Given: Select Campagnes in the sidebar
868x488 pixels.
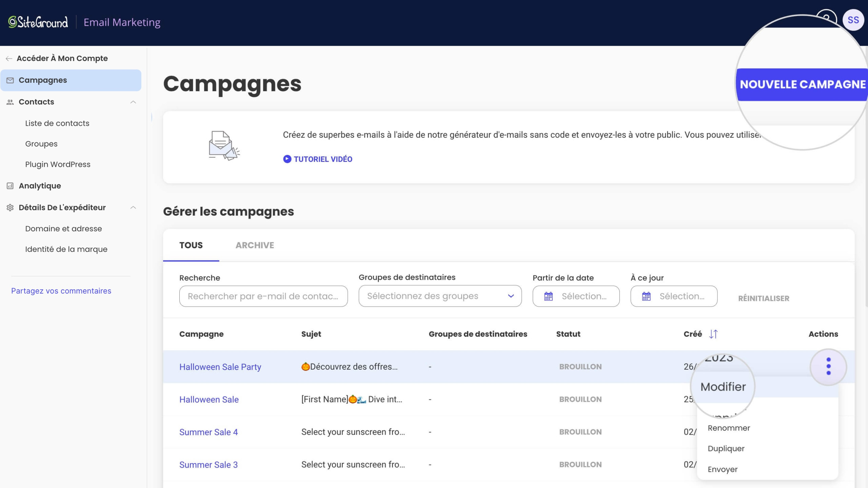Looking at the screenshot, I should point(71,80).
